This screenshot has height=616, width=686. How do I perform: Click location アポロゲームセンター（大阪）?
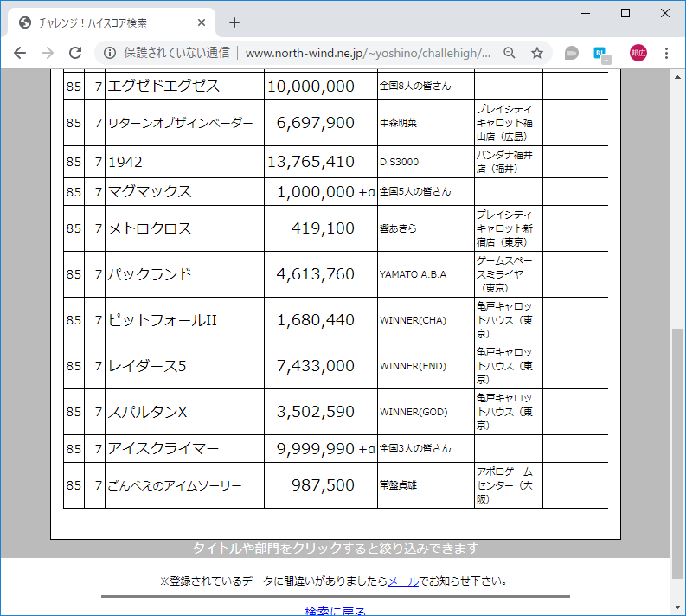[x=504, y=485]
